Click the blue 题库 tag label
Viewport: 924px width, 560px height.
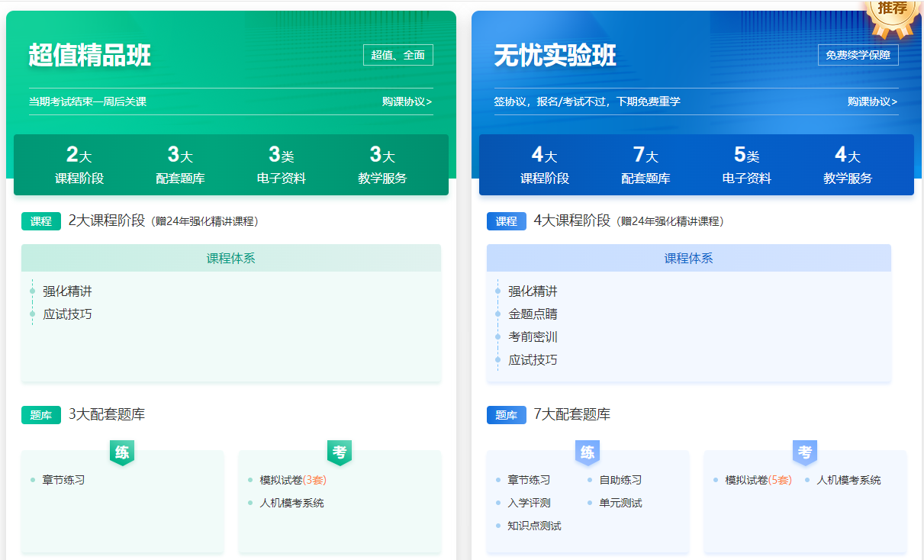[507, 415]
